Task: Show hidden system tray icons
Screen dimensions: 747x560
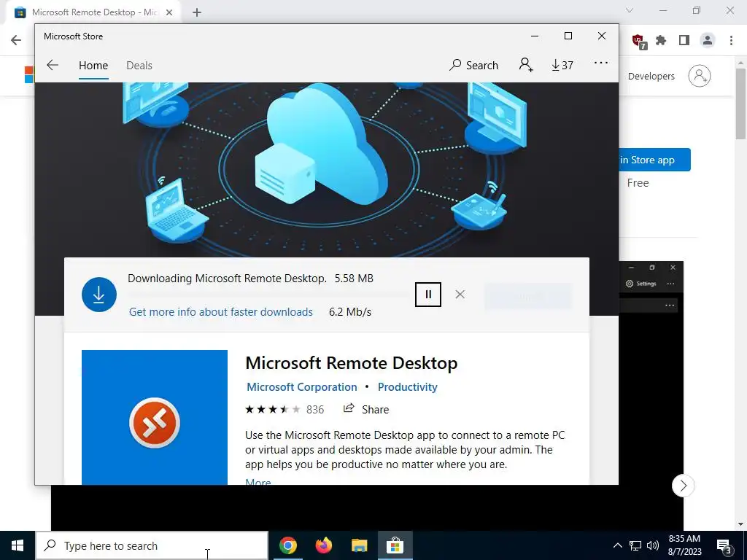Action: [x=617, y=545]
